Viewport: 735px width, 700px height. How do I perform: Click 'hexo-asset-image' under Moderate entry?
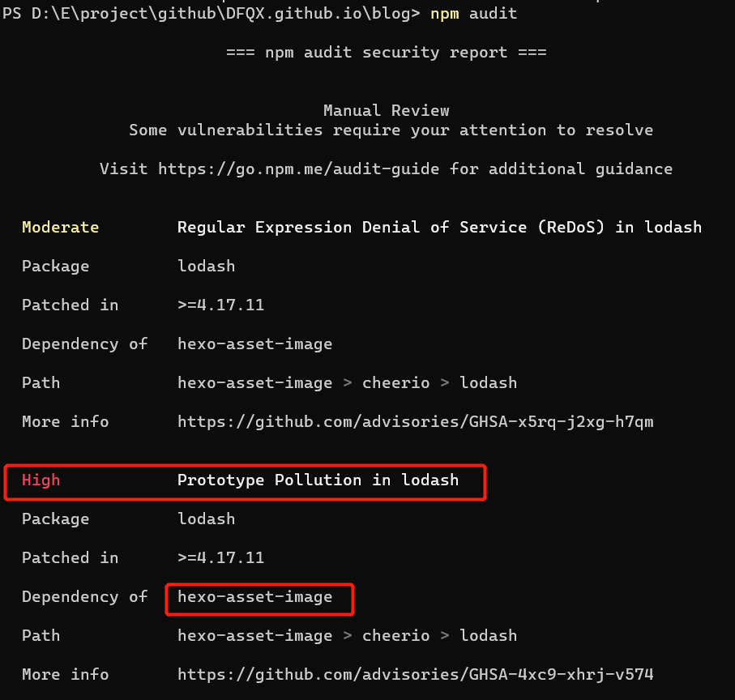pyautogui.click(x=255, y=344)
